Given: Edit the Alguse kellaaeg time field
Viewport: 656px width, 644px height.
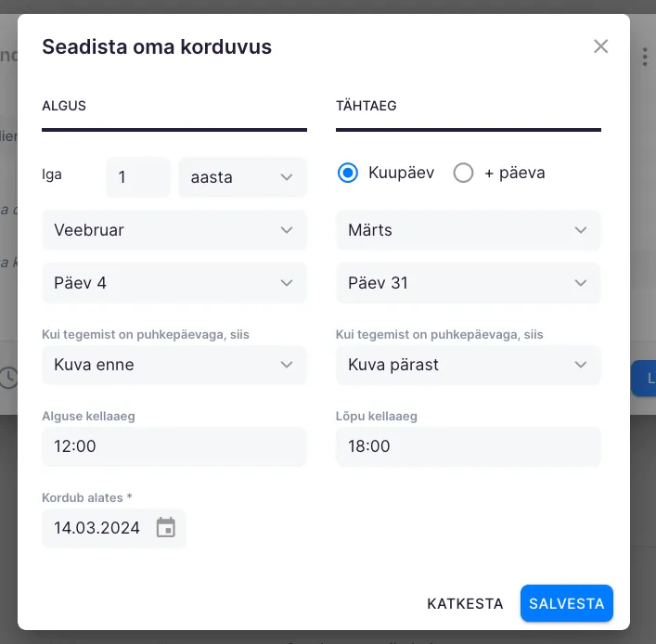Looking at the screenshot, I should pos(174,446).
